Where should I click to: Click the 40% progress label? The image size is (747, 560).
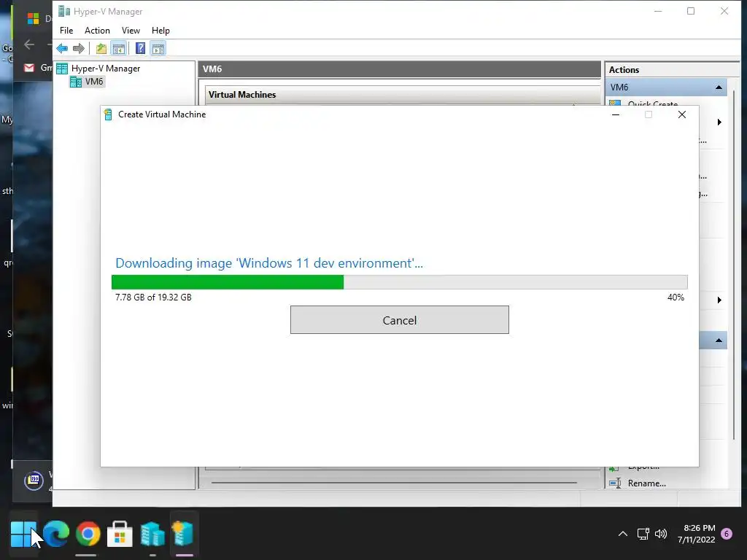pyautogui.click(x=676, y=297)
